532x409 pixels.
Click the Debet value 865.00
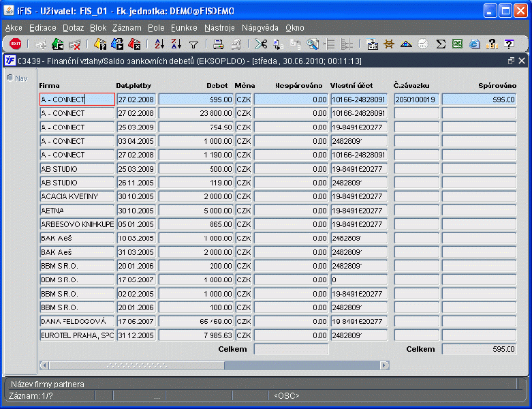pyautogui.click(x=196, y=224)
